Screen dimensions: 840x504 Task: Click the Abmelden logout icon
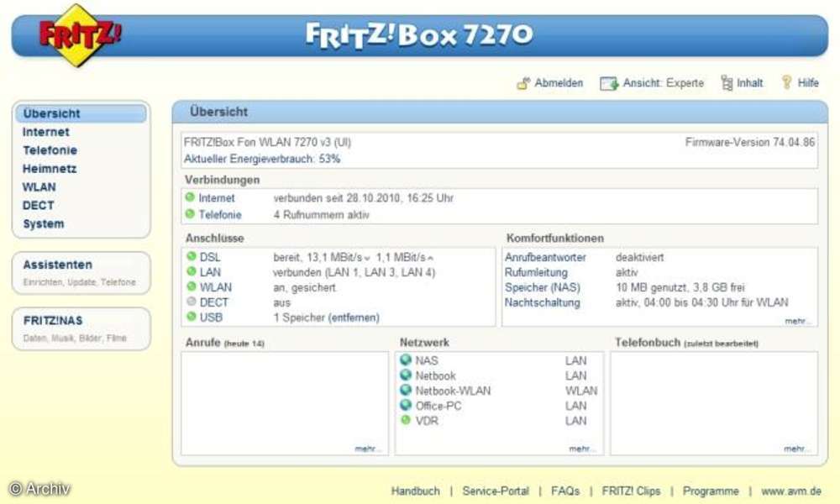click(523, 83)
